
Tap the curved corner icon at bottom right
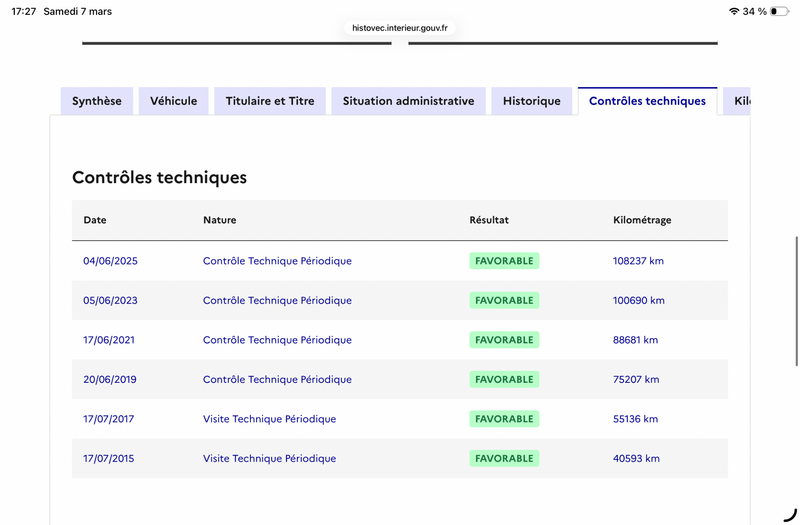coord(789,514)
